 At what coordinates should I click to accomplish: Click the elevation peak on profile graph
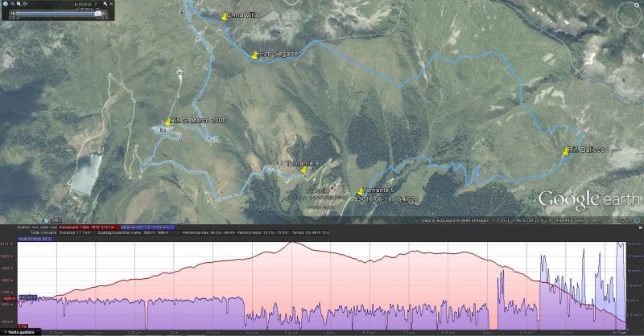[292, 243]
